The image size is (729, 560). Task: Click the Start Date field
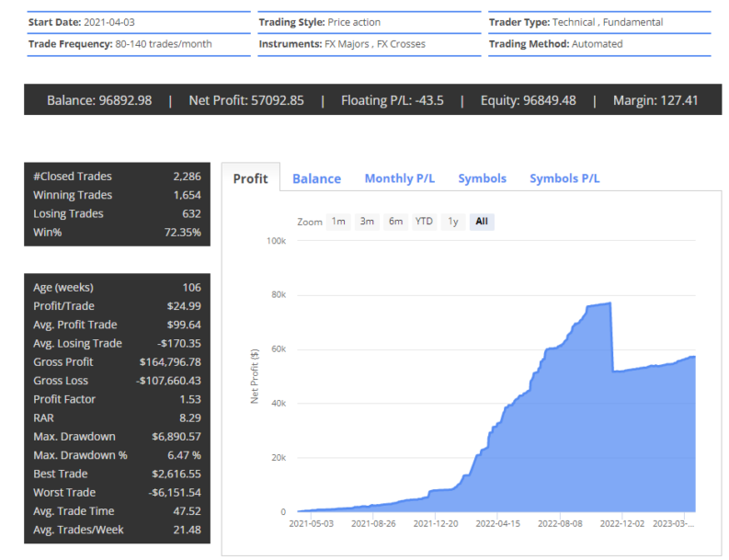(x=74, y=22)
